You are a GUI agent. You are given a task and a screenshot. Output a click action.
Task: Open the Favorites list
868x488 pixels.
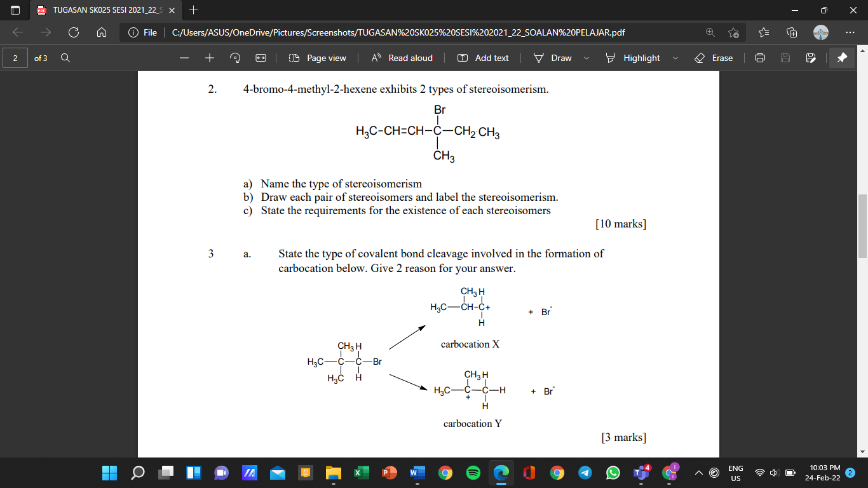tap(764, 32)
